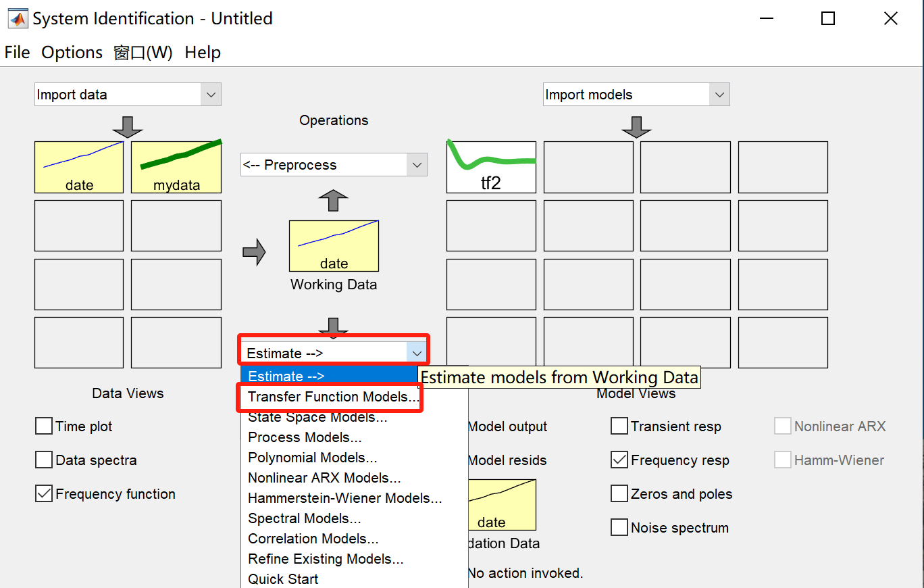Enable the Transient resp checkbox
Screen dimensions: 924x588
tap(619, 426)
